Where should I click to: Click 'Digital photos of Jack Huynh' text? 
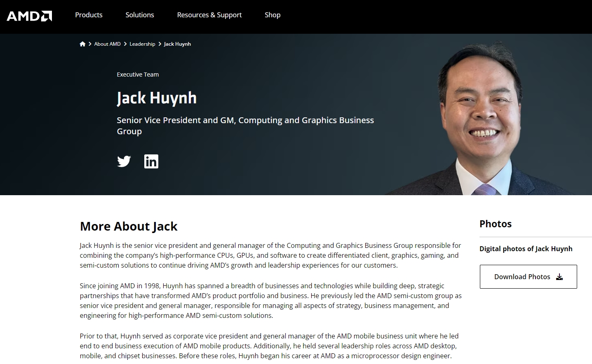pos(526,249)
